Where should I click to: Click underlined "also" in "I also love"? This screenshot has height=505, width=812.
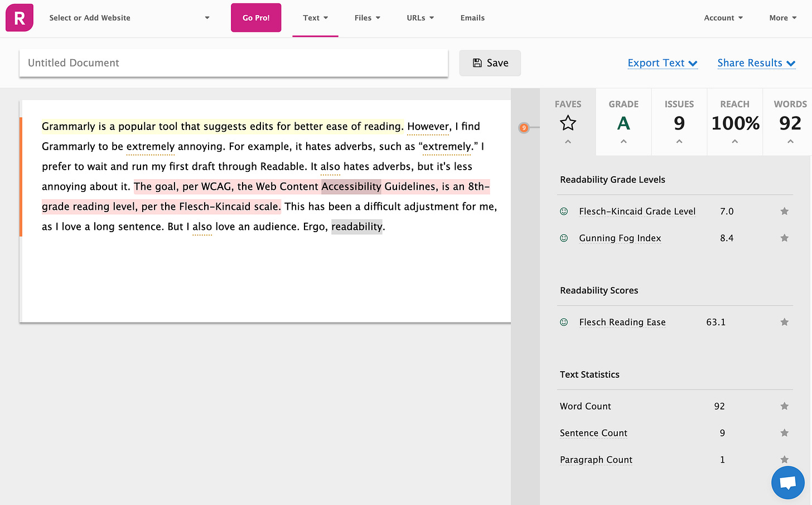click(202, 227)
